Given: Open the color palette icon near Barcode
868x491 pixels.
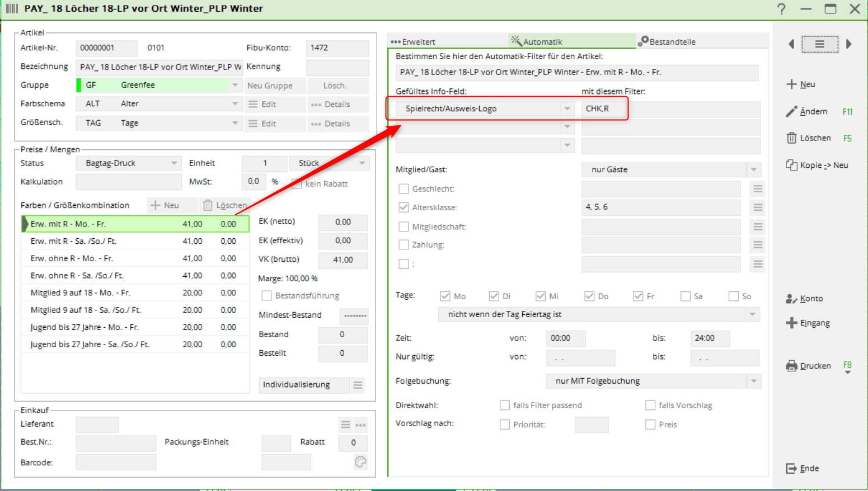Looking at the screenshot, I should (360, 462).
